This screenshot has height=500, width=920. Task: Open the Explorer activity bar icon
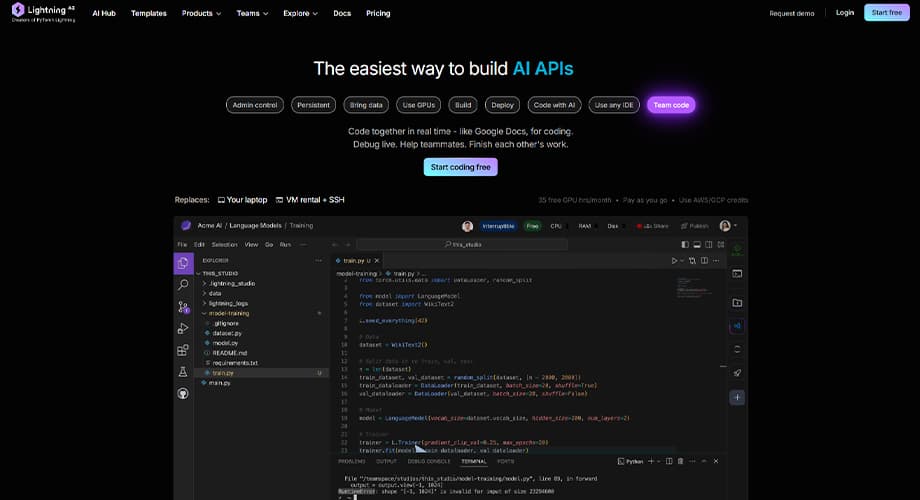point(183,263)
